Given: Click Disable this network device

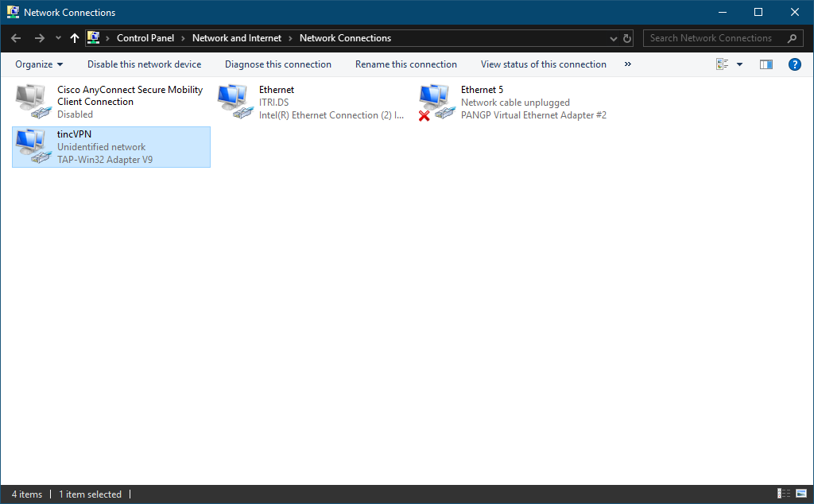Looking at the screenshot, I should 144,64.
